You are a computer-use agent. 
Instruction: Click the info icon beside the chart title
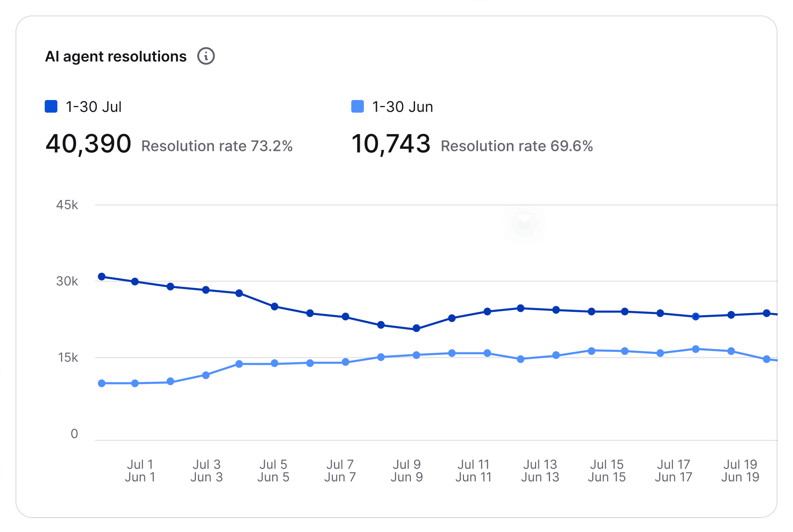[206, 56]
